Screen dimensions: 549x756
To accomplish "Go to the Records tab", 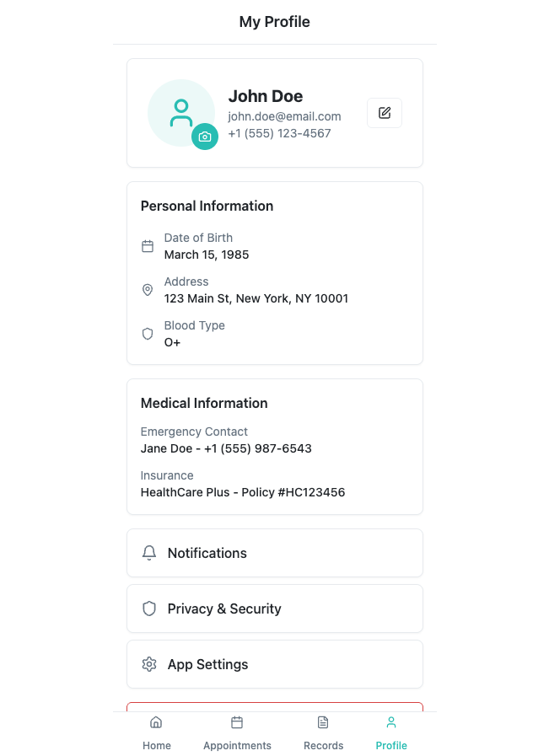I will (323, 733).
